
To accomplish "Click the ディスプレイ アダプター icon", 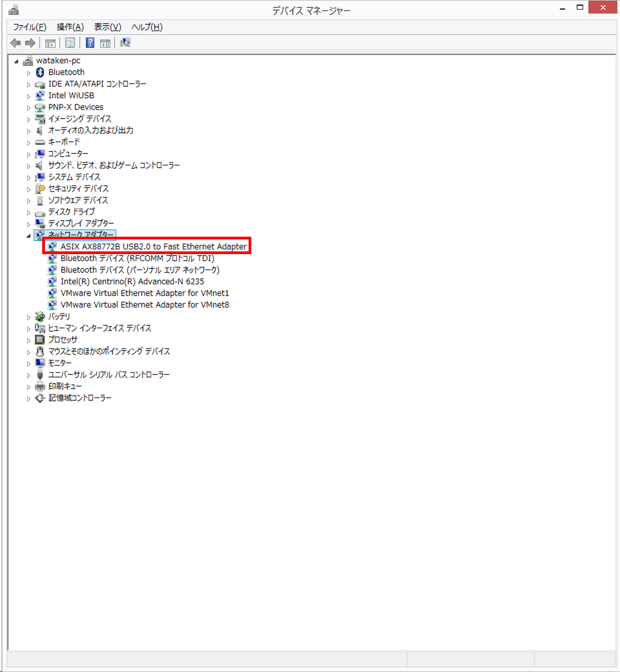I will (40, 223).
